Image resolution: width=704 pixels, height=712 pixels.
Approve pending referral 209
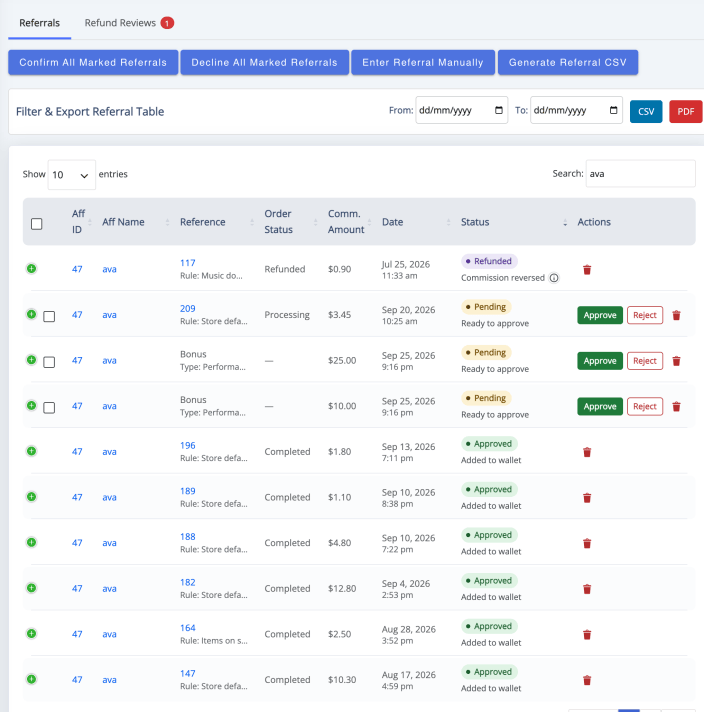(x=600, y=315)
